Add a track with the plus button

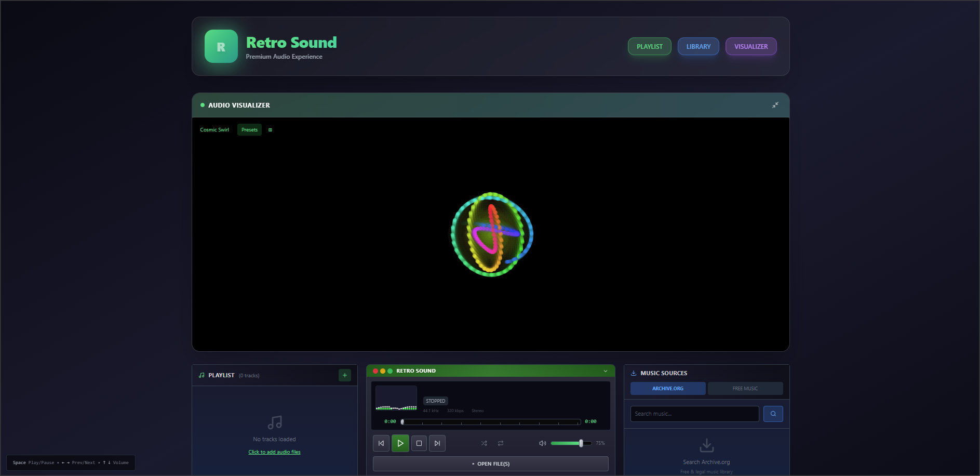[x=345, y=375]
